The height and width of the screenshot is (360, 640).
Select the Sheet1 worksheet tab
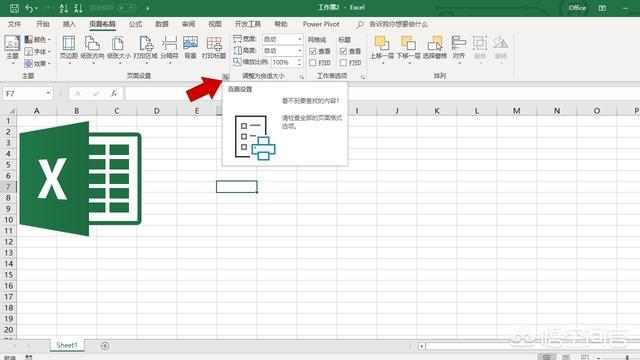point(67,345)
